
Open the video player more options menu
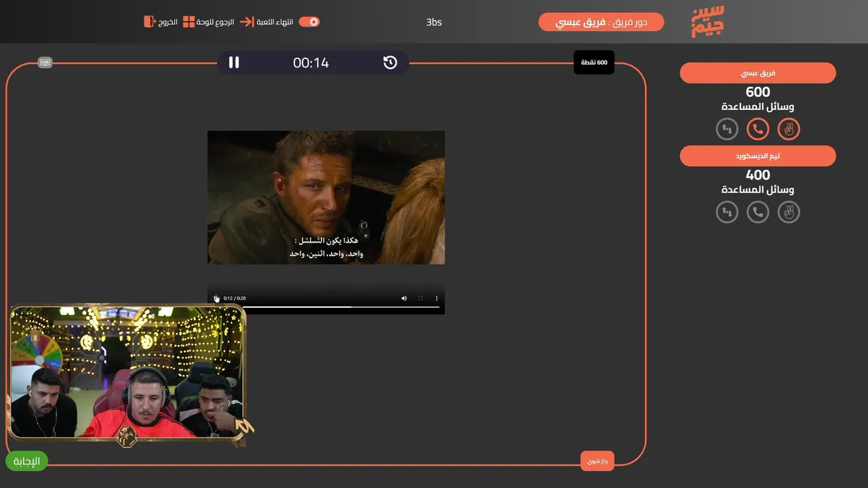(x=437, y=298)
